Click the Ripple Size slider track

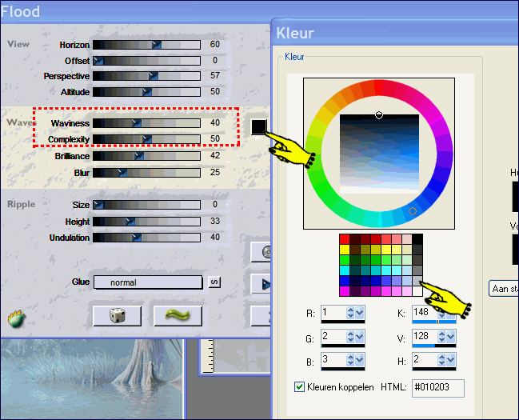[146, 205]
